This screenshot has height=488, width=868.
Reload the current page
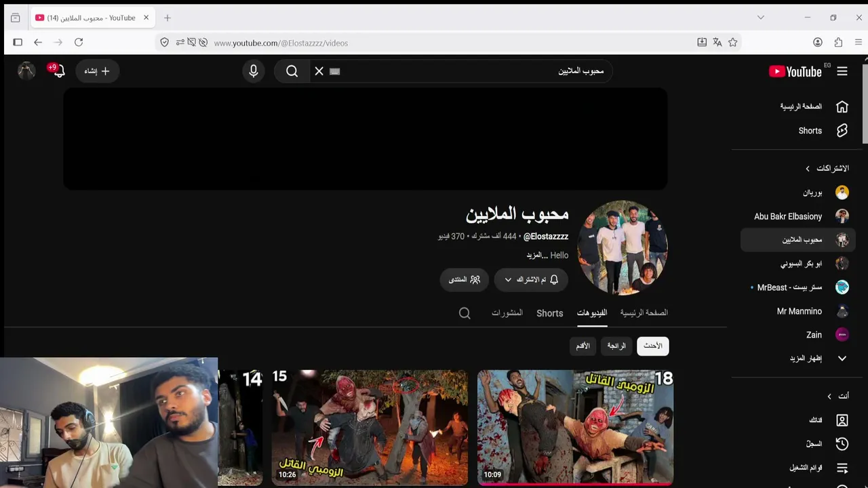click(x=79, y=42)
